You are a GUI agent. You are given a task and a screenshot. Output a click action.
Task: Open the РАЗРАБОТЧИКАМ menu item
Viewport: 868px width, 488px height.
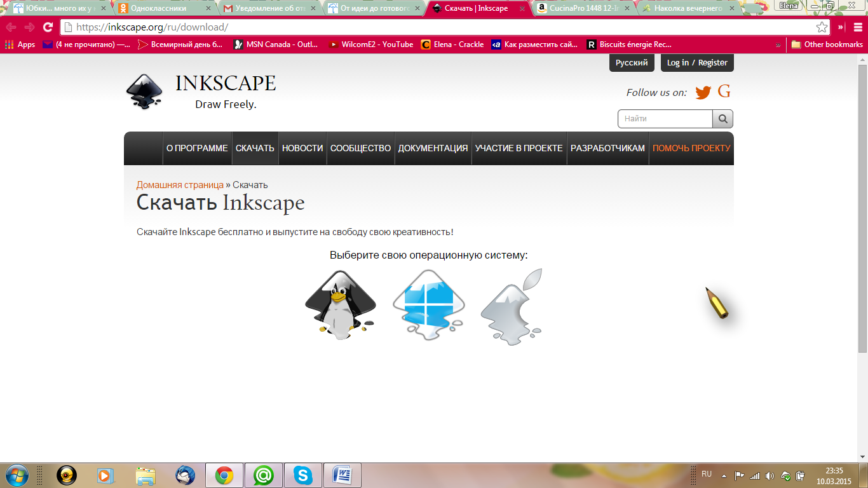pos(607,148)
